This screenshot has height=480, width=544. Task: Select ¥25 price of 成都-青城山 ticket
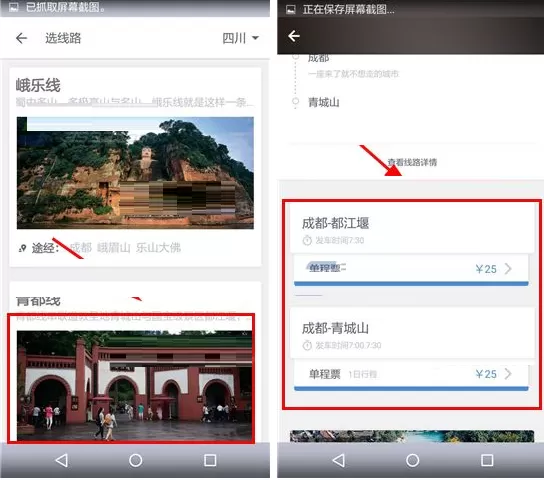click(486, 374)
